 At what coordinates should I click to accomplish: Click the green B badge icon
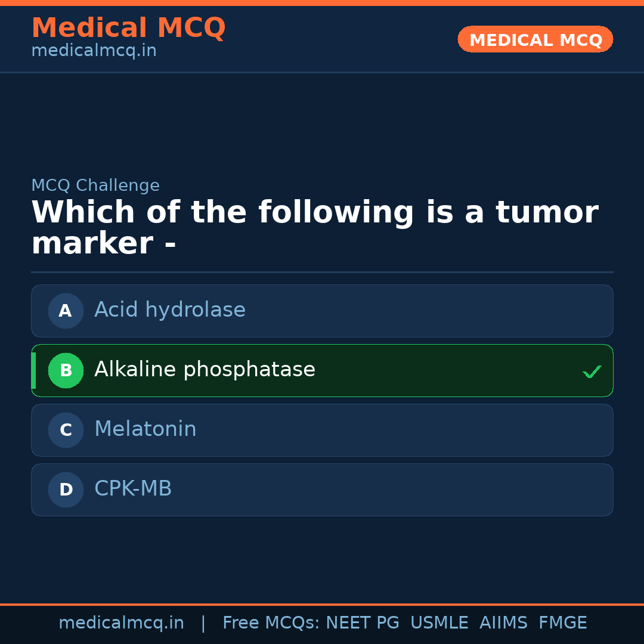66,370
